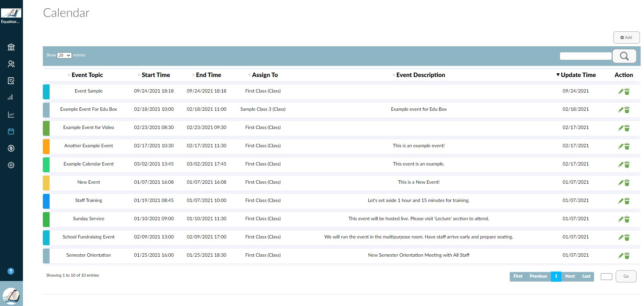644x306 pixels.
Task: Select page 1 in pagination
Action: [556, 276]
